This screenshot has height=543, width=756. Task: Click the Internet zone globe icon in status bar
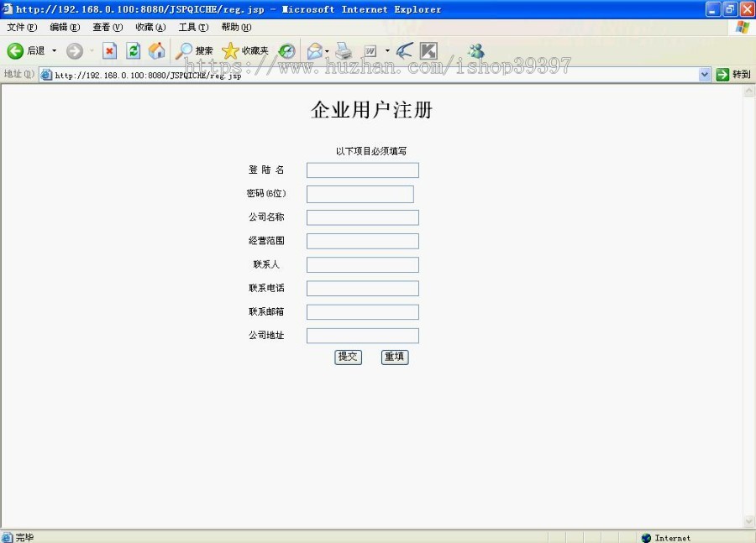tap(646, 538)
